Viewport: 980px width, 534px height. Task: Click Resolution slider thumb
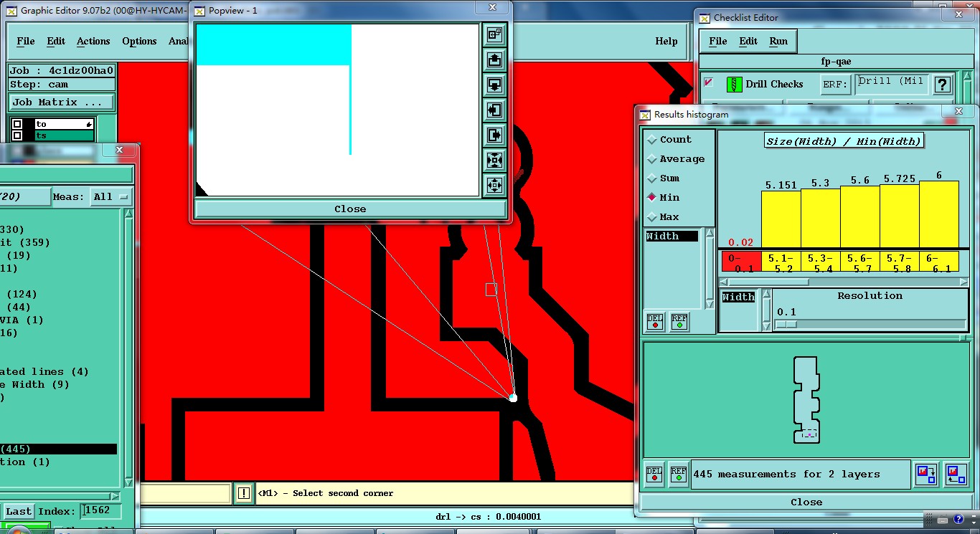tap(787, 324)
